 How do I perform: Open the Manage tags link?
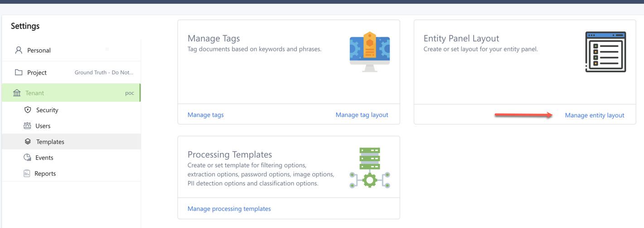(x=205, y=115)
